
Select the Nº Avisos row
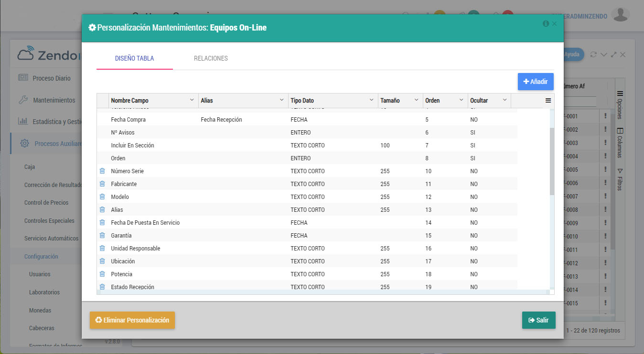coord(307,132)
